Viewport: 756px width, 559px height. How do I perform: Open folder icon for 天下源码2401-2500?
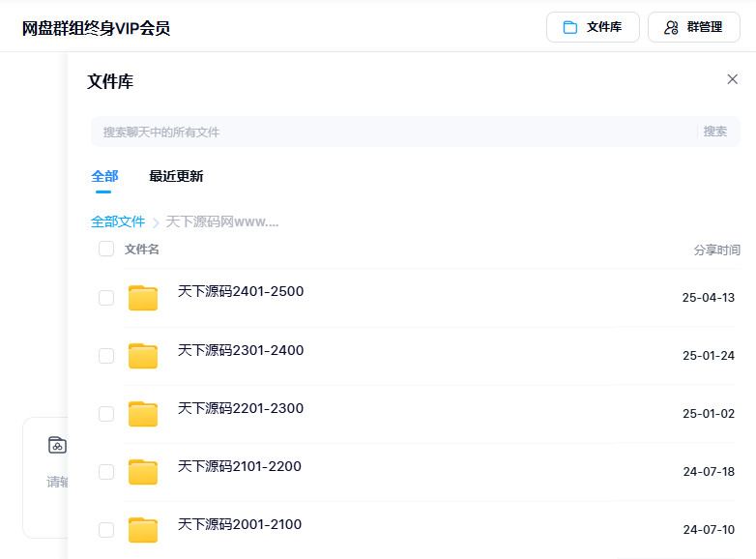coord(143,298)
